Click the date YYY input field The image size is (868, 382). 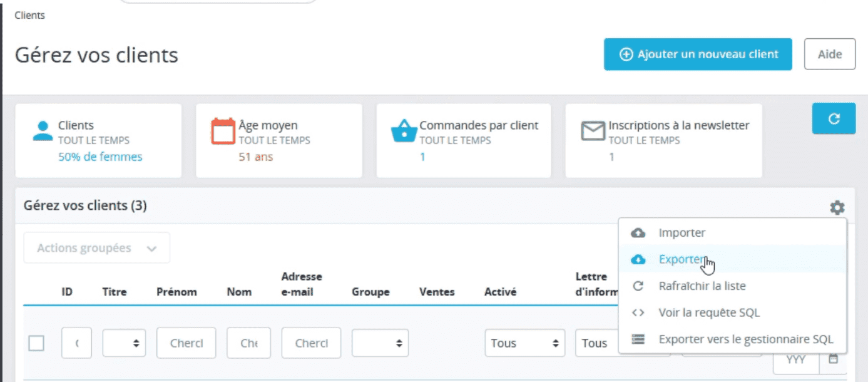click(x=796, y=359)
